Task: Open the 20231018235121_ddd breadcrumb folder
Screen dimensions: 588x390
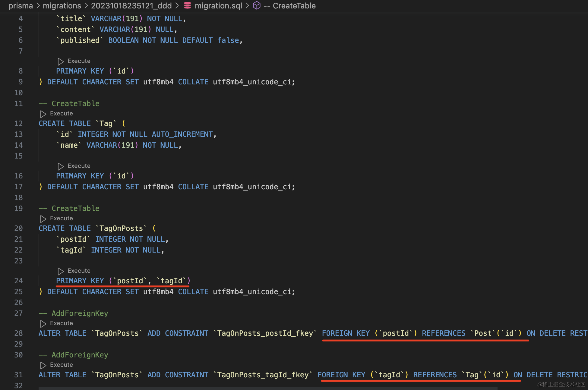Action: (x=131, y=6)
